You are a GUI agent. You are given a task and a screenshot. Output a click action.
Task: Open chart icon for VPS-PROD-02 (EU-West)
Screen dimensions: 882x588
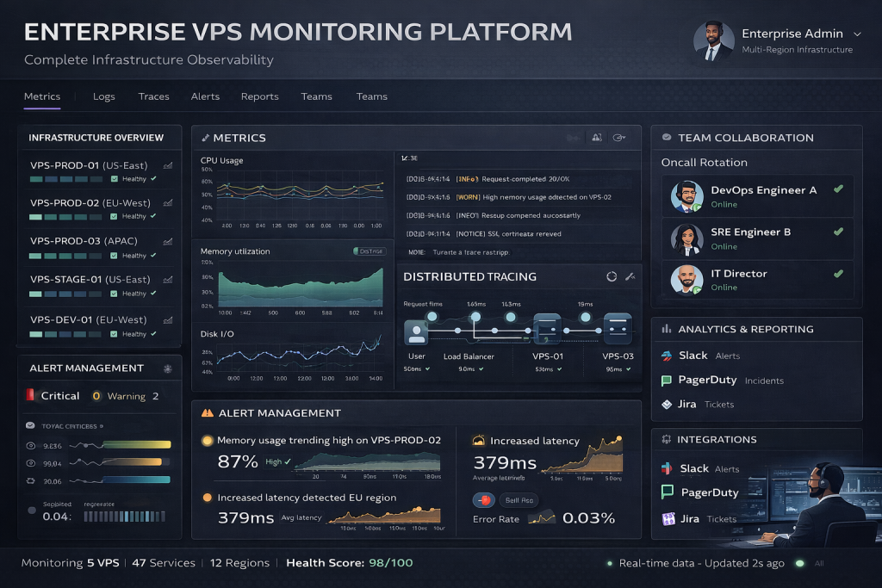[168, 203]
